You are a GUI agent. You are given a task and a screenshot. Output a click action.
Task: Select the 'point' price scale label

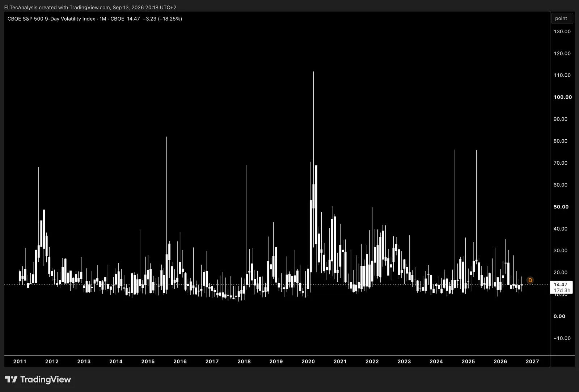click(x=561, y=18)
